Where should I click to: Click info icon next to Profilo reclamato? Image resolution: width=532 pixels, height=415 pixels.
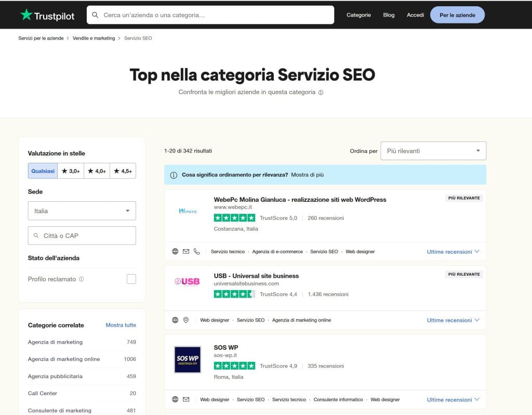coord(81,279)
